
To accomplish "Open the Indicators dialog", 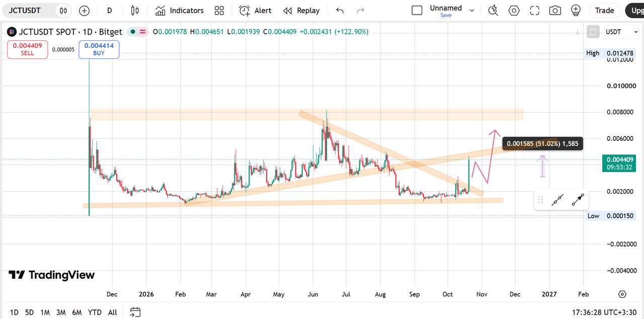I will click(180, 10).
